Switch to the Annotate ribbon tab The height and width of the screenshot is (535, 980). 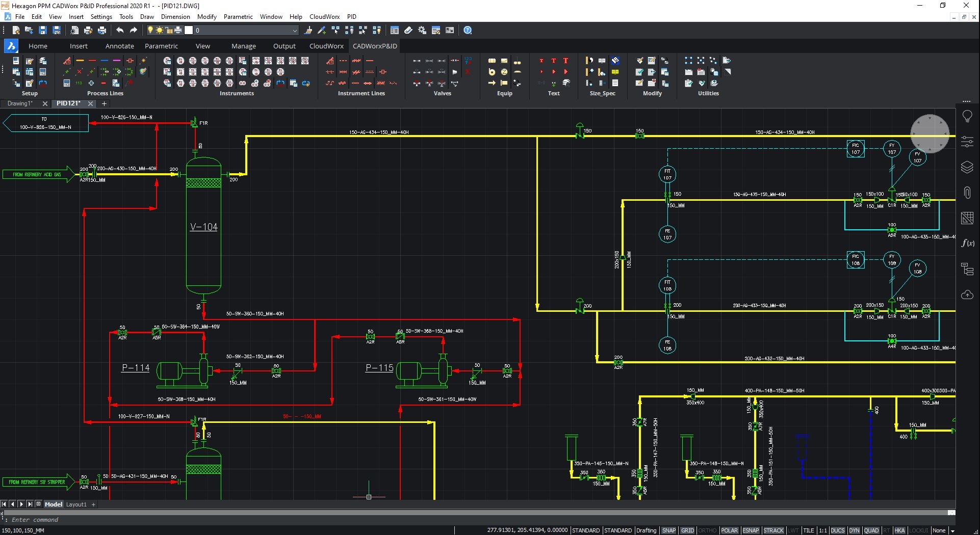pyautogui.click(x=119, y=46)
